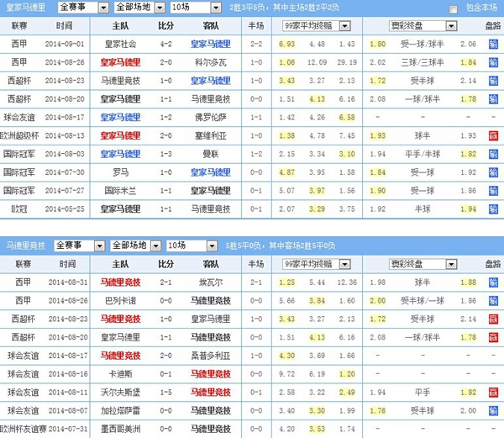Open 加拉塔萨雷 team link
Image resolution: width=504 pixels, height=438 pixels.
click(x=120, y=410)
